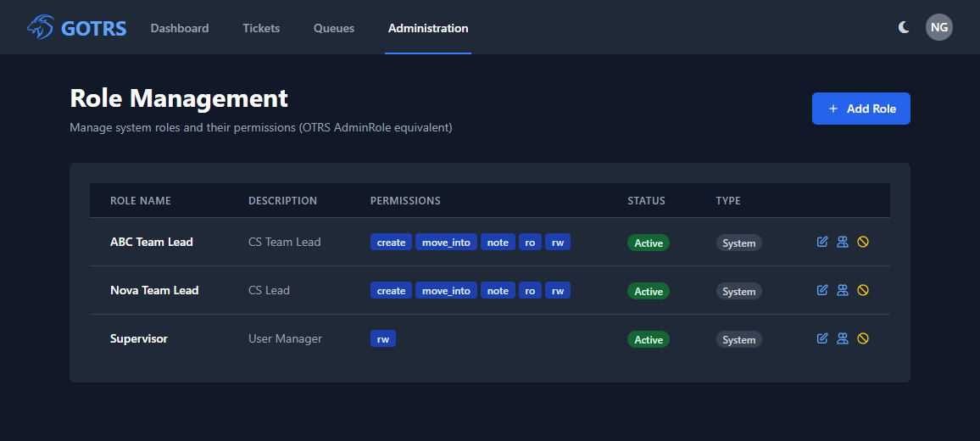Image resolution: width=980 pixels, height=441 pixels.
Task: Edit the Nova Team Lead role
Action: (x=822, y=290)
